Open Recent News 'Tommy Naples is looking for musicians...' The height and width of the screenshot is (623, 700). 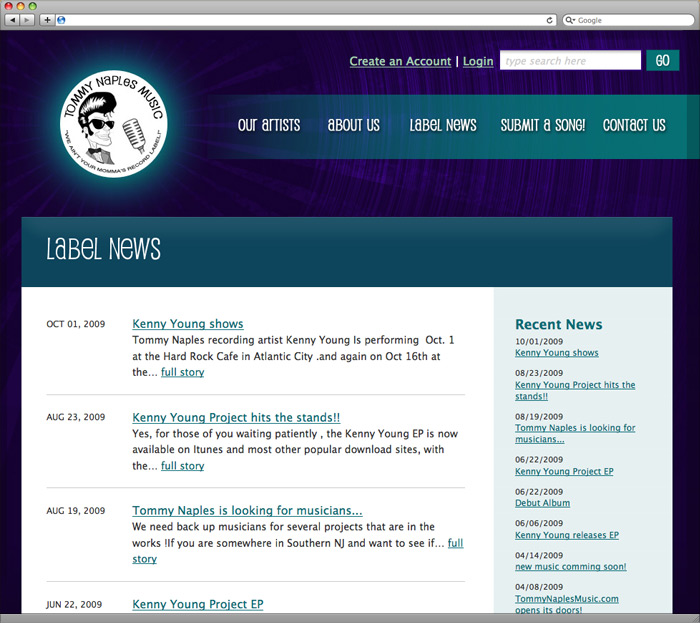[575, 433]
